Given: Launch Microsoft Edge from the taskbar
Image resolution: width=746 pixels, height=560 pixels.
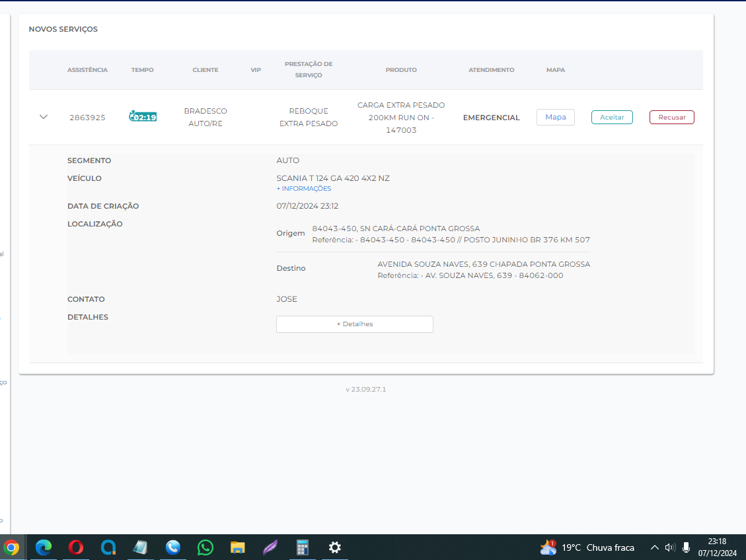Looking at the screenshot, I should (x=44, y=547).
